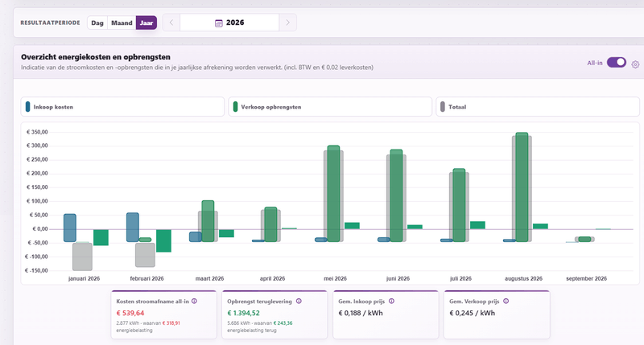Toggle Verkoop opbrengsten legend series
644x345 pixels.
point(330,107)
